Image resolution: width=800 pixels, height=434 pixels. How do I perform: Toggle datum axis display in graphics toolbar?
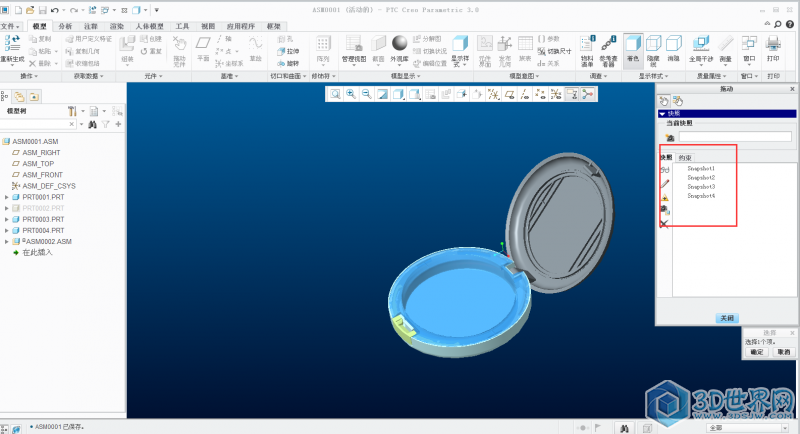[524, 94]
